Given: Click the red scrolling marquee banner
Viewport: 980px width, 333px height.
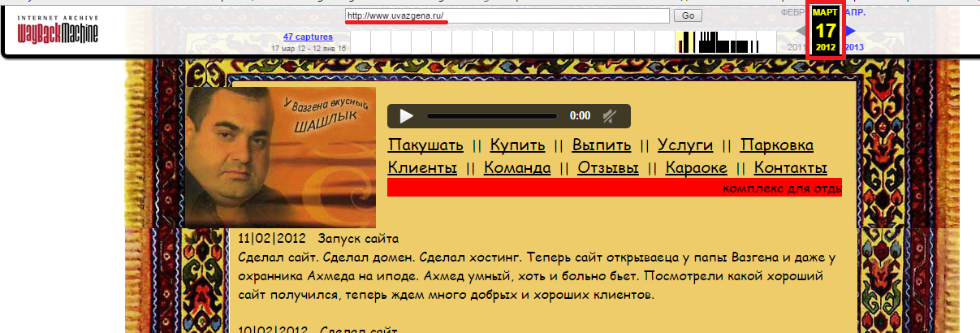Looking at the screenshot, I should pyautogui.click(x=615, y=188).
